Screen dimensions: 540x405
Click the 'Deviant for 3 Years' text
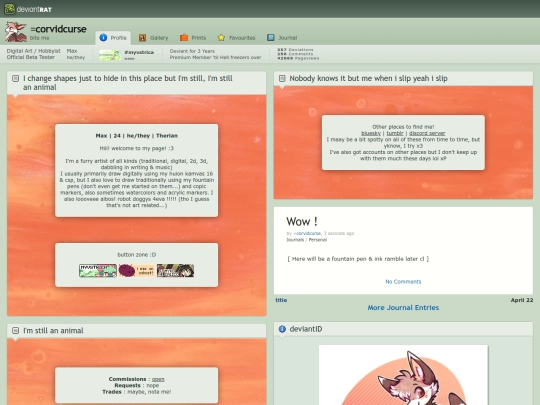(192, 51)
